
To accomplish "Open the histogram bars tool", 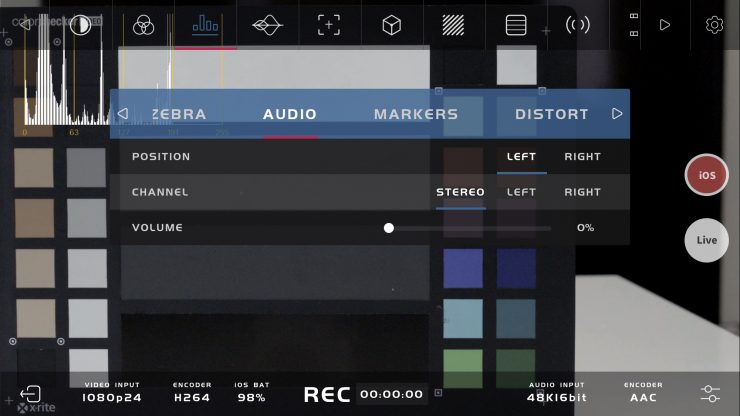I will [x=205, y=25].
